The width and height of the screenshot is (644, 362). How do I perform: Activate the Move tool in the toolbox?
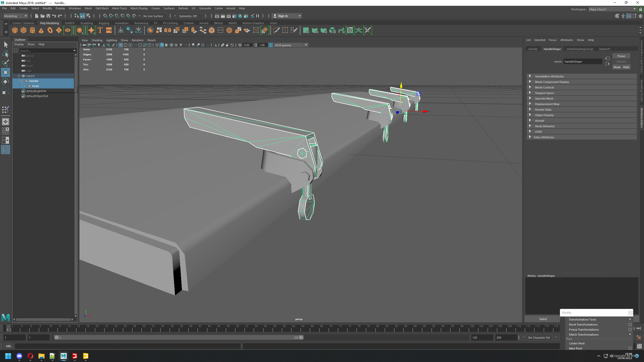pyautogui.click(x=6, y=72)
